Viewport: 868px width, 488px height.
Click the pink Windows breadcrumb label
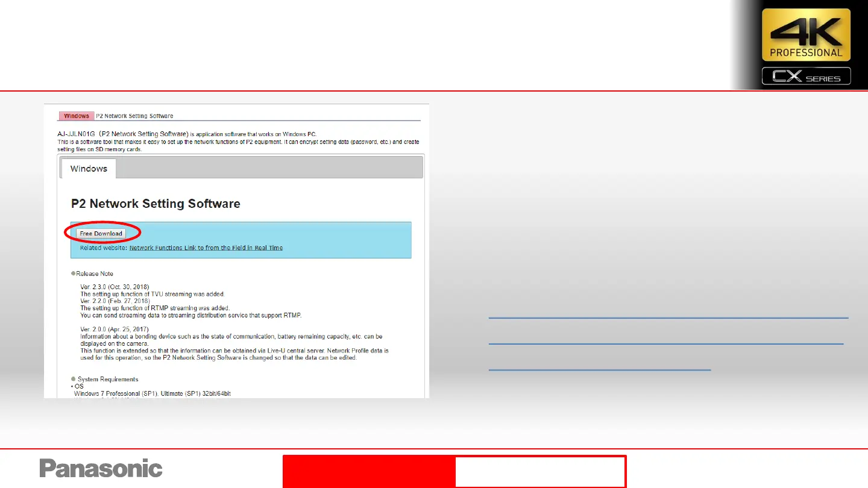[77, 116]
